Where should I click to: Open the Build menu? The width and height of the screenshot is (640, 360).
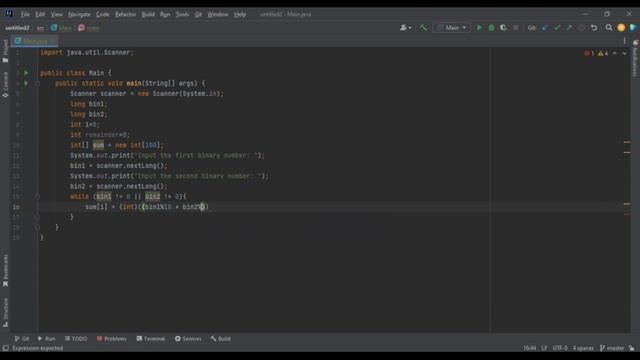(x=148, y=14)
